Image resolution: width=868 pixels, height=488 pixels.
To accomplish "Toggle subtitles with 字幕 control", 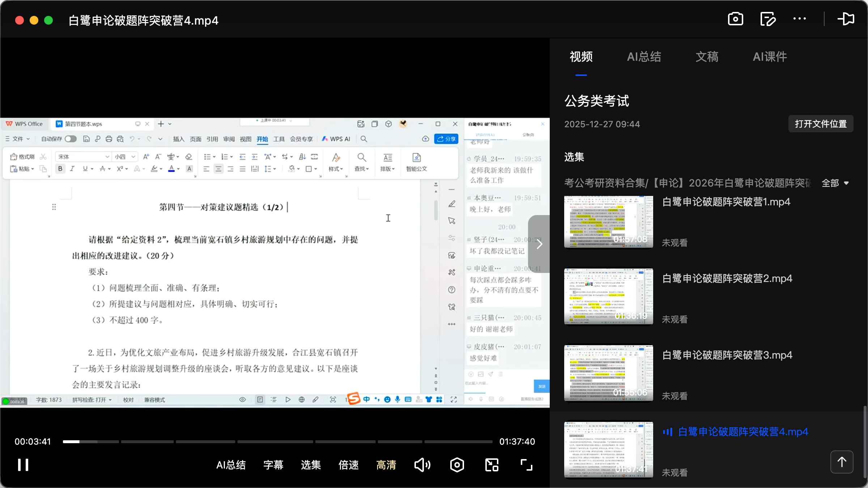I will (273, 465).
